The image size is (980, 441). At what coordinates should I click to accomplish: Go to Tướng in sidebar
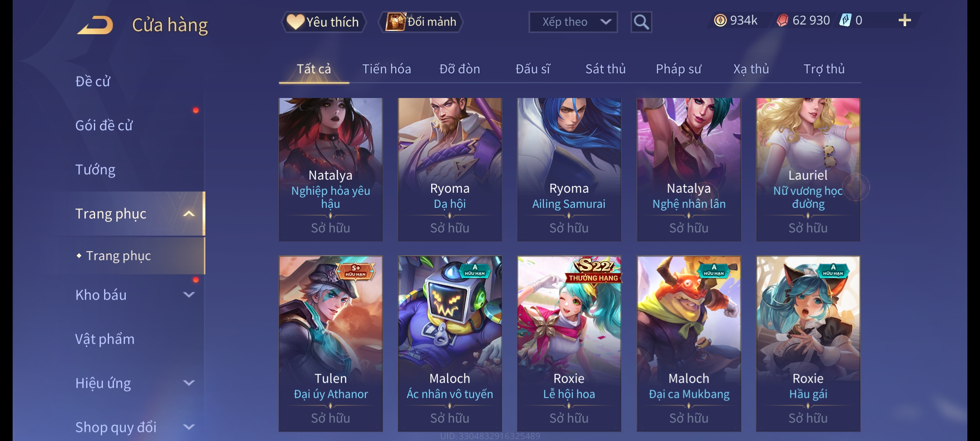tap(95, 169)
